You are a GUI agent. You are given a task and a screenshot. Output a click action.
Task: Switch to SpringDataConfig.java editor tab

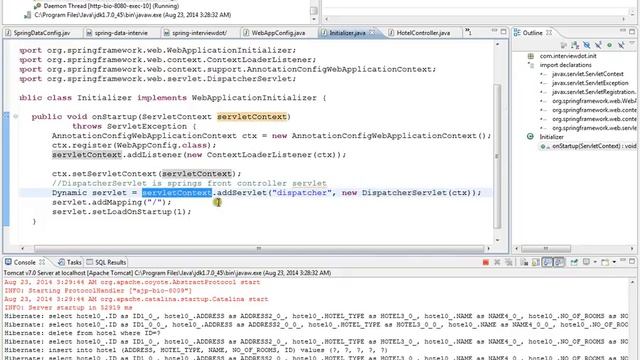click(42, 33)
